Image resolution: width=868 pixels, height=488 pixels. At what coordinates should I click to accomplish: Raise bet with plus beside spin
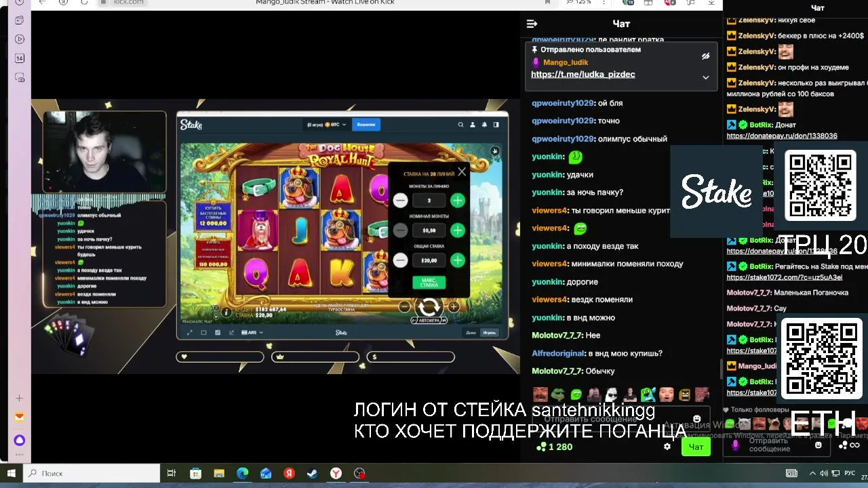(453, 307)
